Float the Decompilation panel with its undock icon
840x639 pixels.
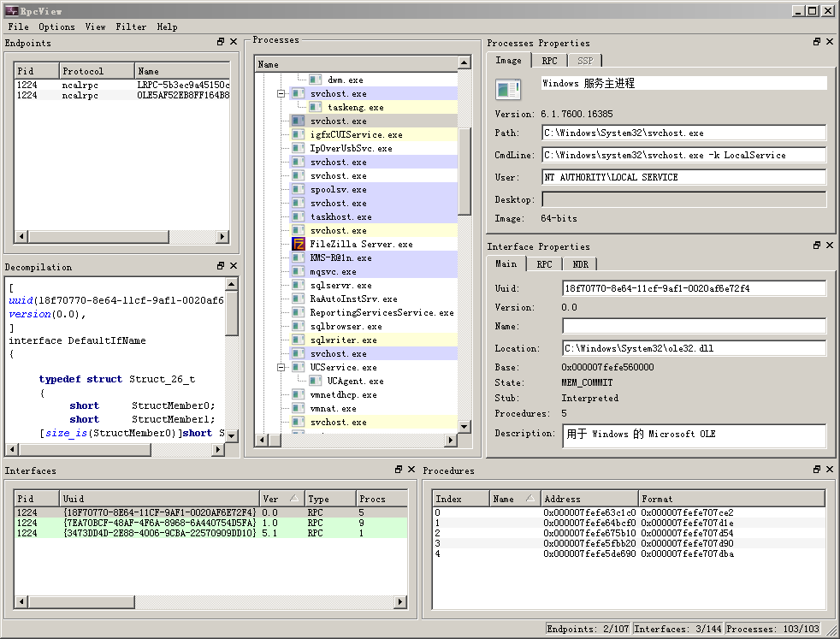[221, 266]
